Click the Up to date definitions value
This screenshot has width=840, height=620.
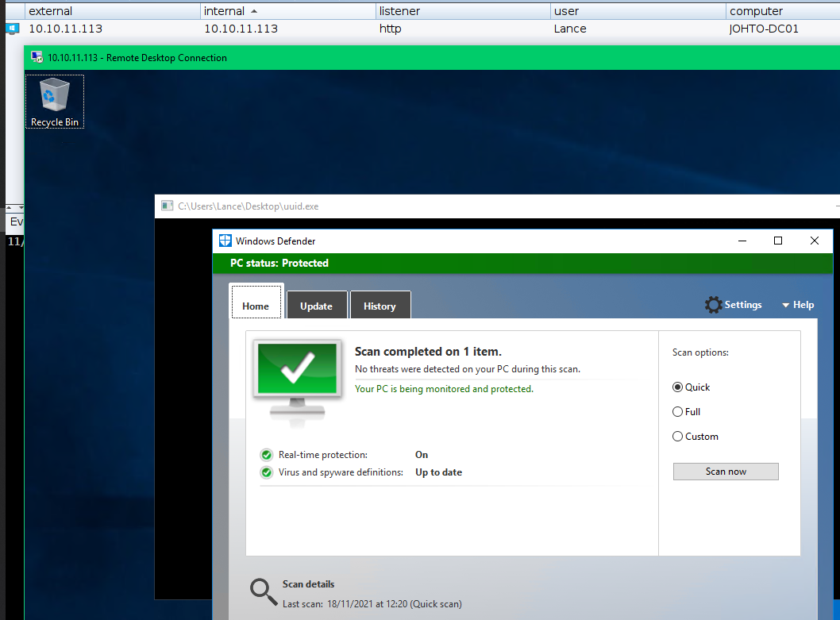click(438, 472)
